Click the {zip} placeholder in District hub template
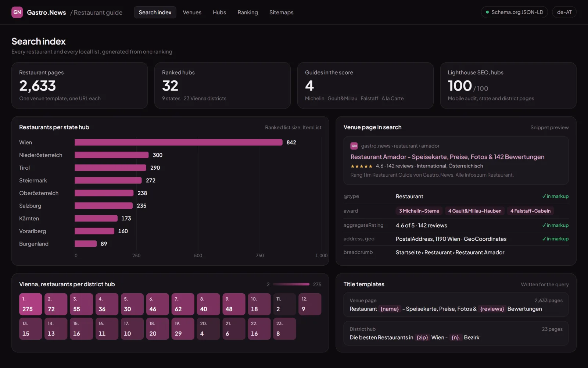The width and height of the screenshot is (588, 368). pos(422,337)
